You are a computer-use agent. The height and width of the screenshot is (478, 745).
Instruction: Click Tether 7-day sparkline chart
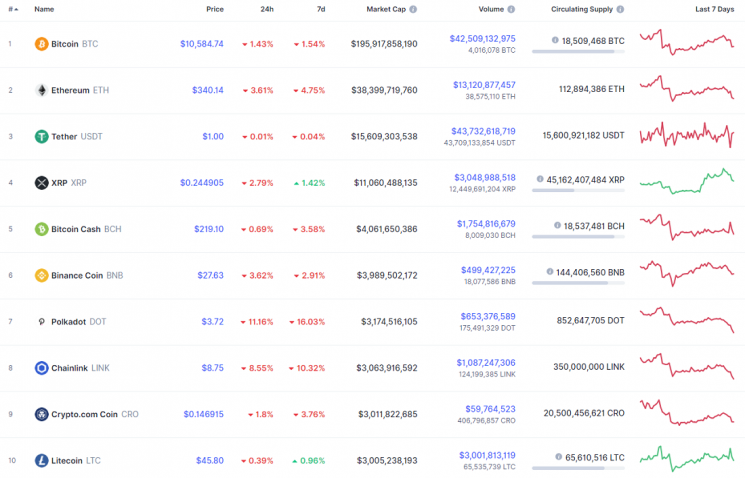tap(687, 135)
